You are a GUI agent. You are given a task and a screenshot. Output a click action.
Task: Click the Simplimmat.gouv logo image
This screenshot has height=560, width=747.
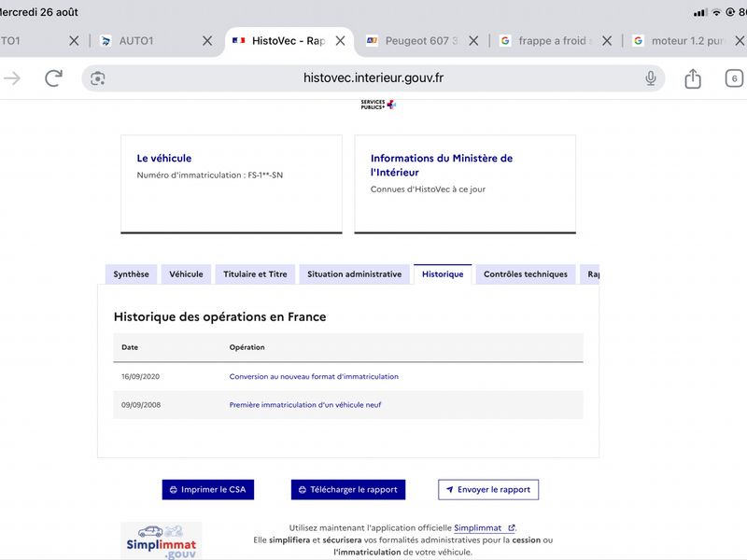click(x=161, y=540)
